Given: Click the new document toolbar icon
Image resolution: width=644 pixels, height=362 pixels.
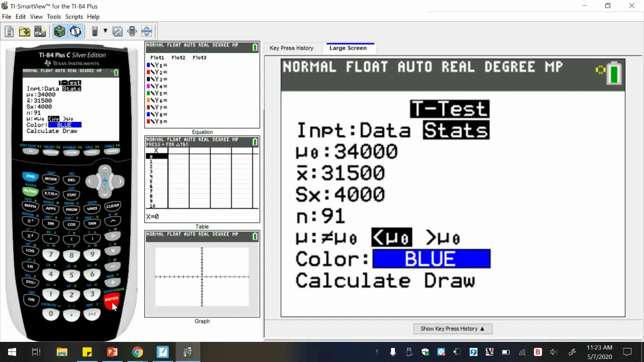Looking at the screenshot, I should point(9,32).
